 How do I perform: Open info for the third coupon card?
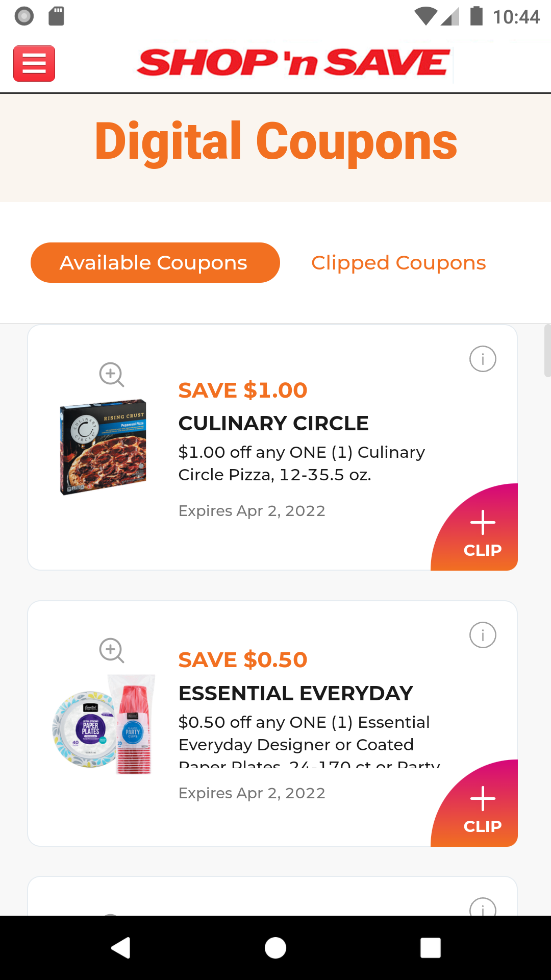coord(482,908)
